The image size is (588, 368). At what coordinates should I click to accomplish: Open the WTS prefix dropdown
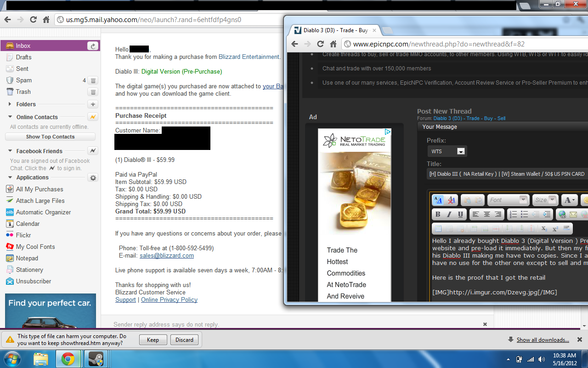point(447,151)
